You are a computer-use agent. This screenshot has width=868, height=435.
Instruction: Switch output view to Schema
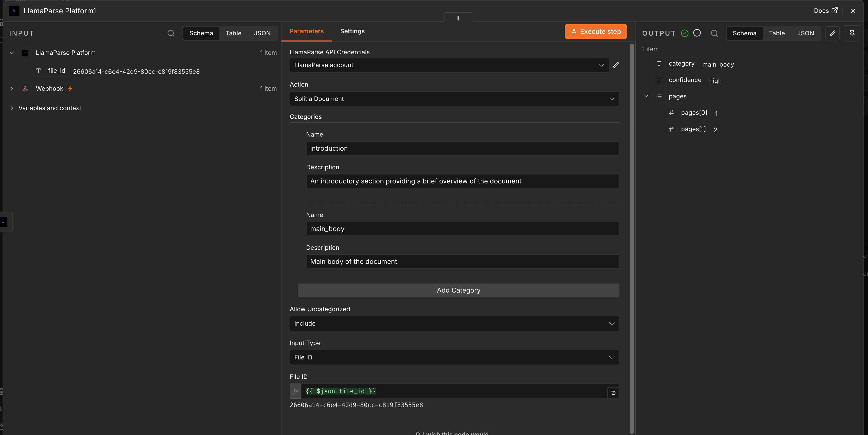pos(745,33)
